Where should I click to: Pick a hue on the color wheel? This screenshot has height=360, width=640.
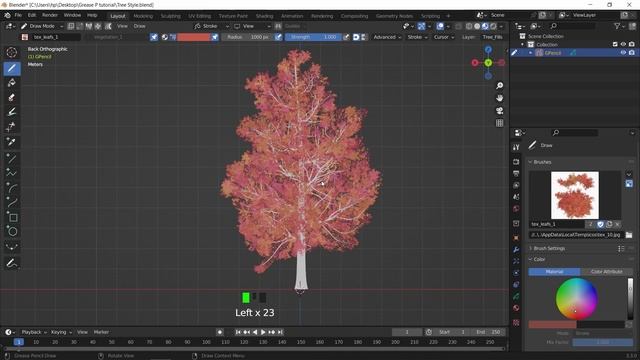click(x=576, y=299)
